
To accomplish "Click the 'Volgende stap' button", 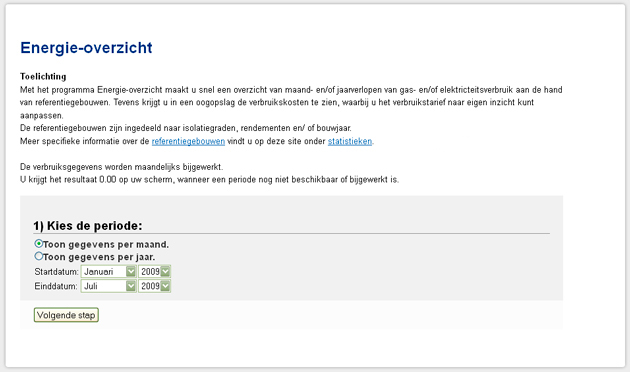I will click(x=66, y=315).
